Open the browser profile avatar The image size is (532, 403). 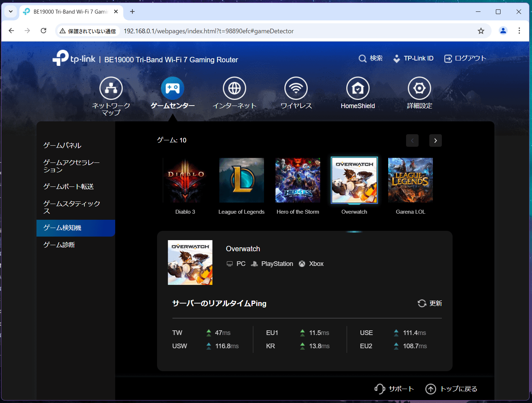pos(503,31)
